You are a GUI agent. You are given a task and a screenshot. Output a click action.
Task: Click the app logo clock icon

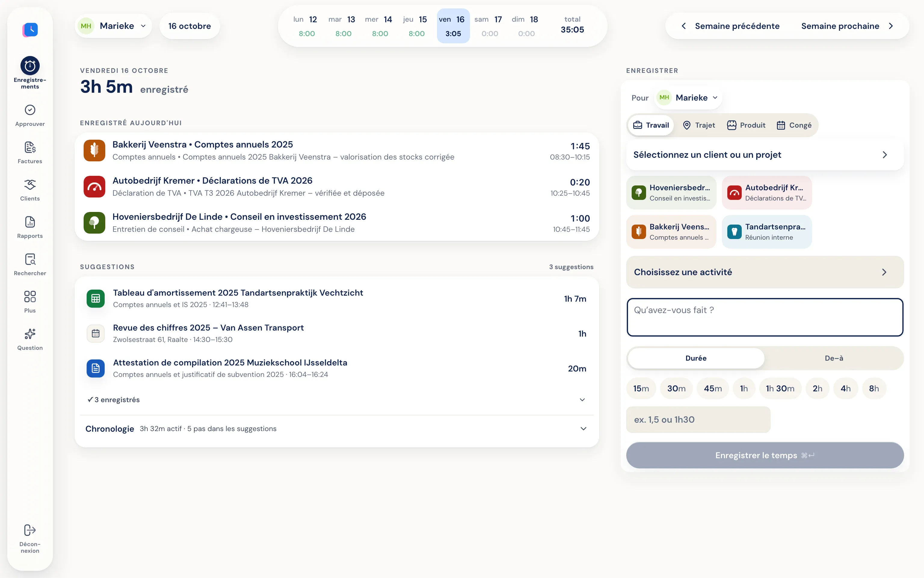(x=30, y=30)
